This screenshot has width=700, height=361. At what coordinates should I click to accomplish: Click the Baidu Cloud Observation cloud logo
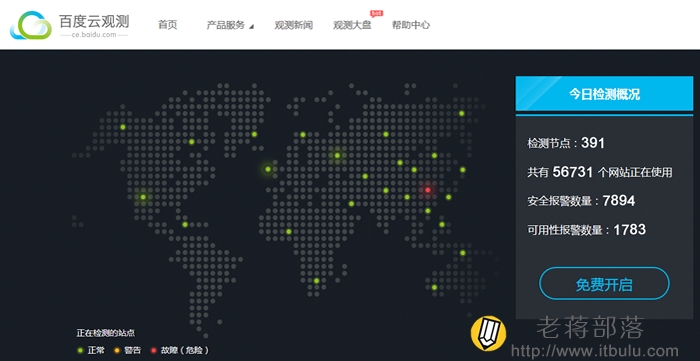point(31,25)
